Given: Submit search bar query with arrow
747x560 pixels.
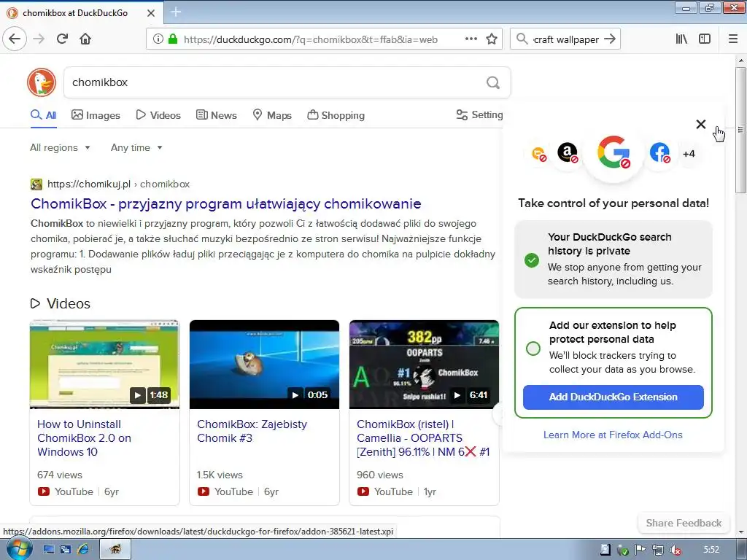Looking at the screenshot, I should 610,39.
